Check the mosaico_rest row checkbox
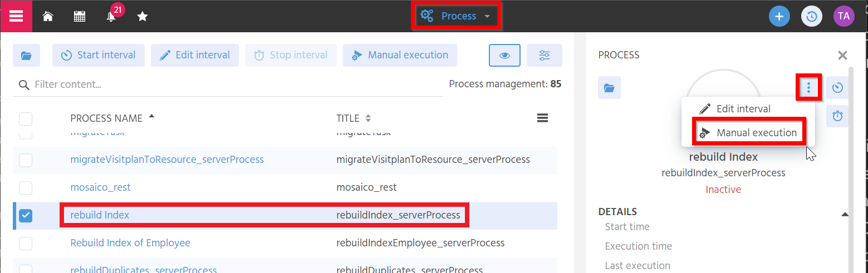The width and height of the screenshot is (868, 273). click(x=26, y=188)
